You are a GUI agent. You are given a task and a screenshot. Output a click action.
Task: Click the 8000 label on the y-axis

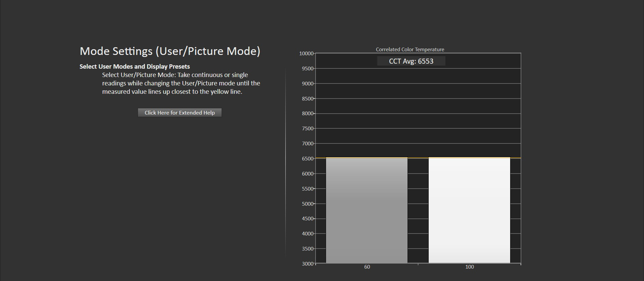pos(307,114)
